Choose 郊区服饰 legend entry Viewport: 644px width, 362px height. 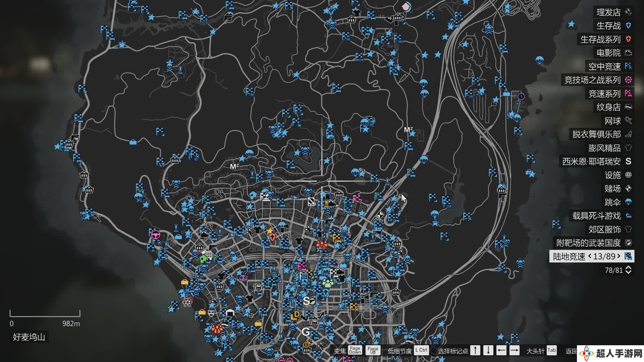pos(610,229)
